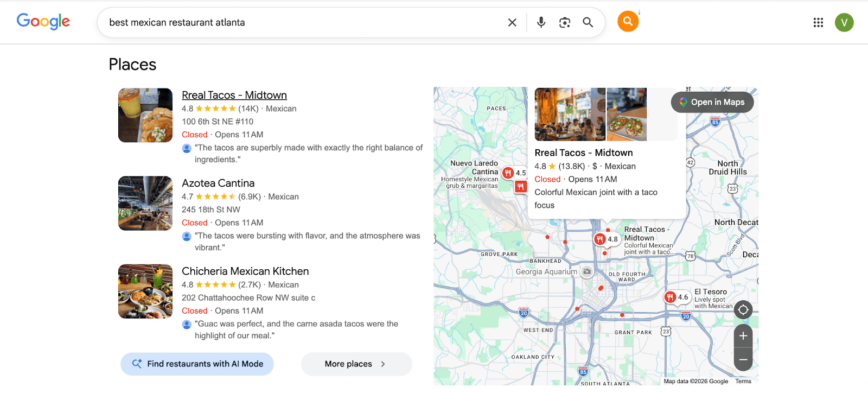This screenshot has height=393, width=868.
Task: Click the Chicheria reviewer avatar icon
Action: click(x=187, y=324)
